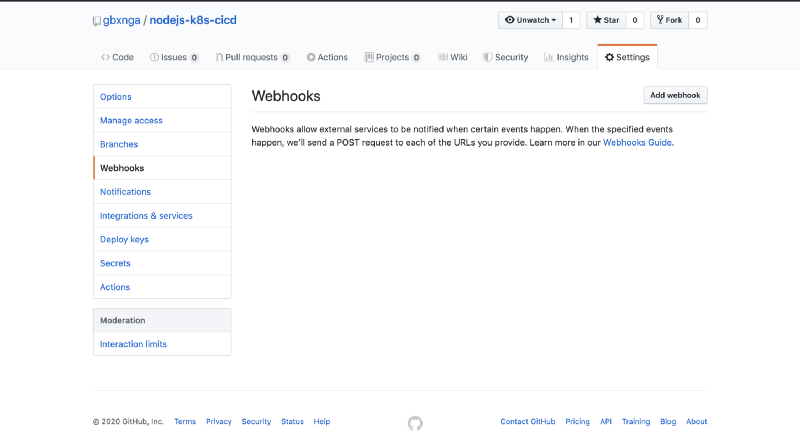Open the Wiki tab
The height and width of the screenshot is (444, 800).
[453, 57]
